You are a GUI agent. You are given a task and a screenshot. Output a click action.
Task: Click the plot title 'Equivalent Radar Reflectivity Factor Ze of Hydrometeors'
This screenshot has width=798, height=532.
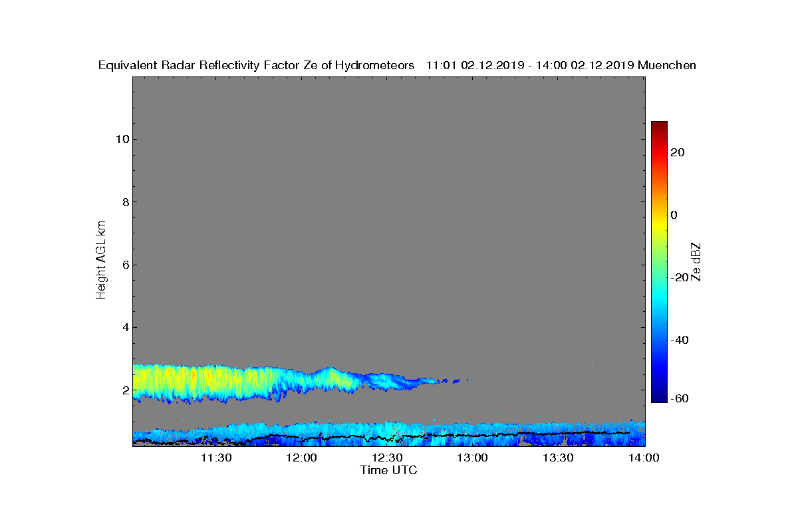257,65
